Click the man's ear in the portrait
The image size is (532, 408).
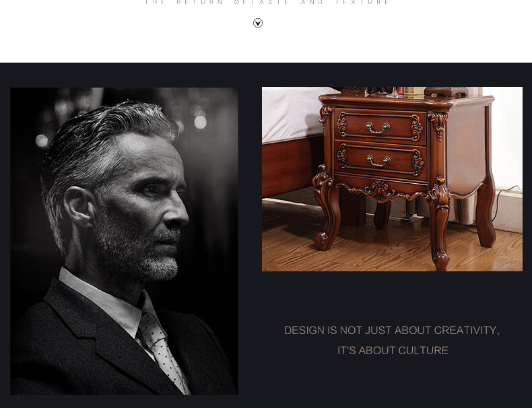pos(79,207)
